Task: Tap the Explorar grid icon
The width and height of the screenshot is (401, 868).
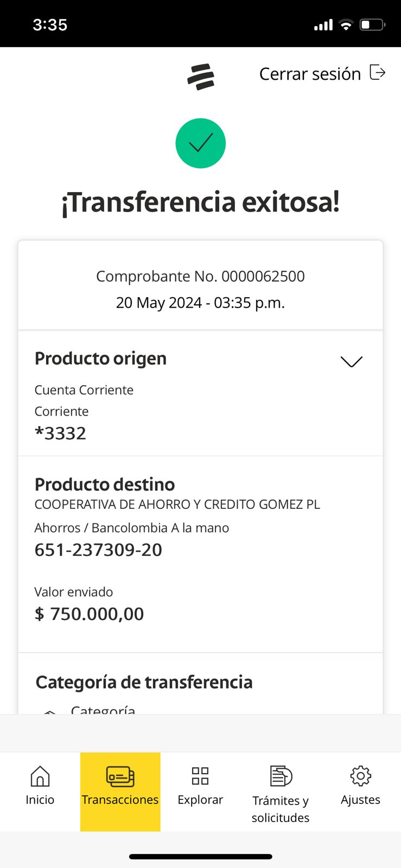Action: [x=200, y=776]
